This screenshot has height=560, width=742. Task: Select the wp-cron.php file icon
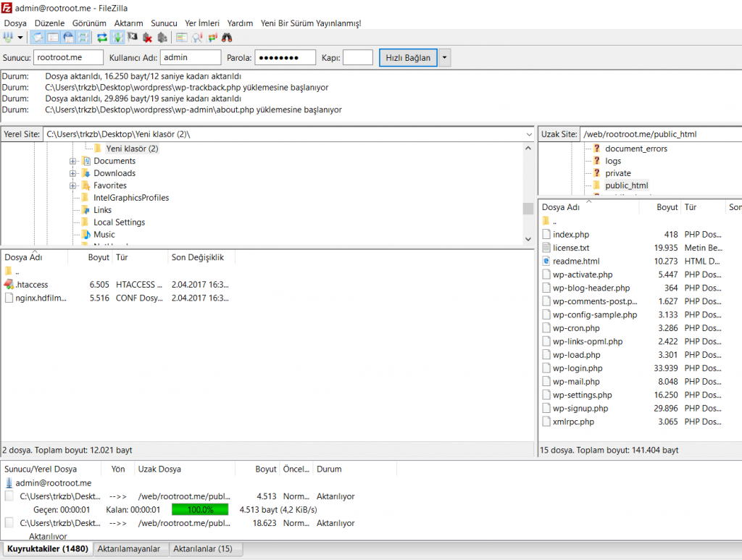pos(546,327)
